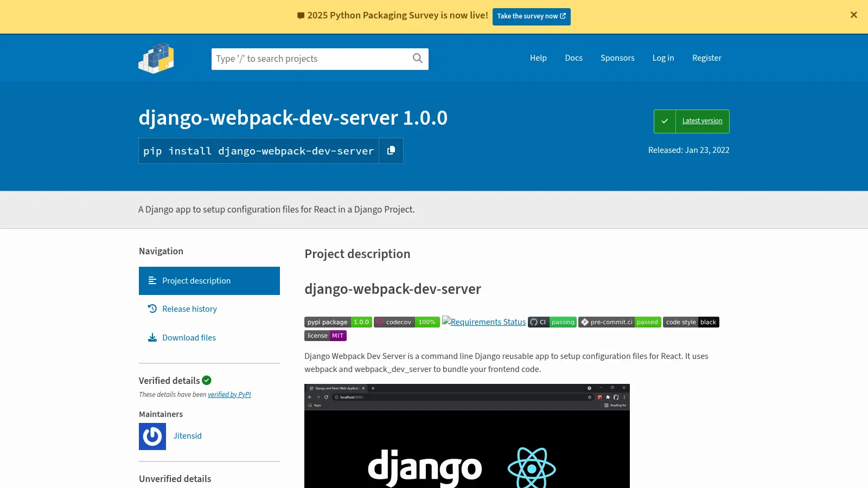Image resolution: width=868 pixels, height=488 pixels.
Task: Click the code style black badge
Action: tap(691, 322)
